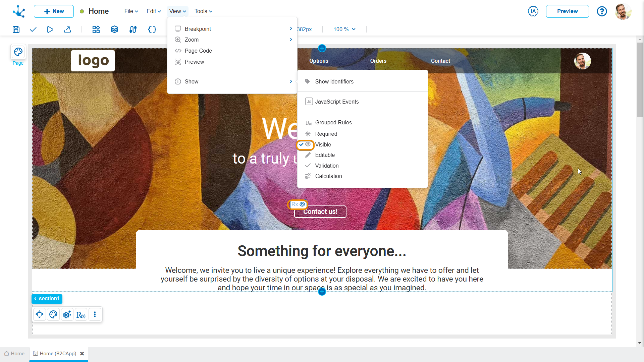Image resolution: width=644 pixels, height=362 pixels.
Task: Click the Preview button top right
Action: click(x=567, y=11)
